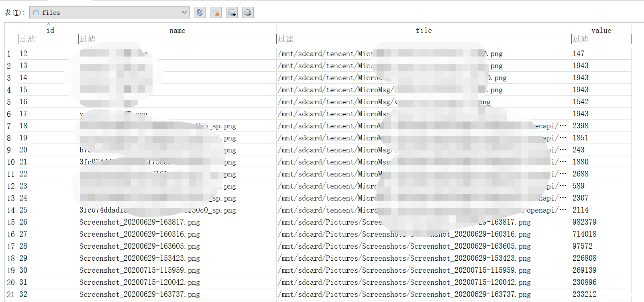Select the value cell 226808
Image resolution: width=644 pixels, height=302 pixels.
point(601,258)
